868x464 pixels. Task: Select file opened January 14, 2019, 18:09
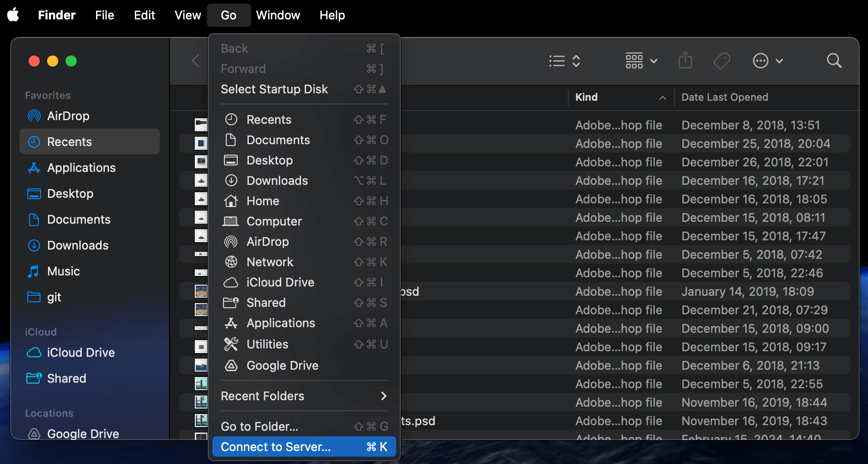point(515,291)
